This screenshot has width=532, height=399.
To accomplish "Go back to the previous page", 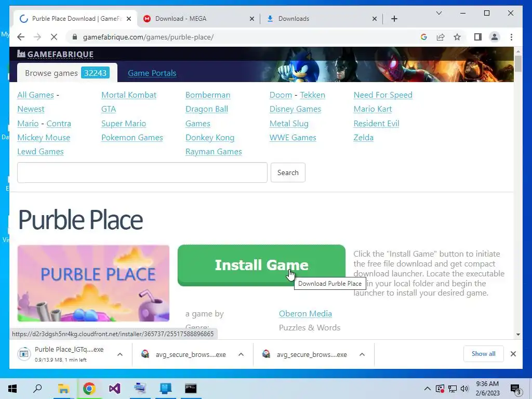I will [21, 37].
